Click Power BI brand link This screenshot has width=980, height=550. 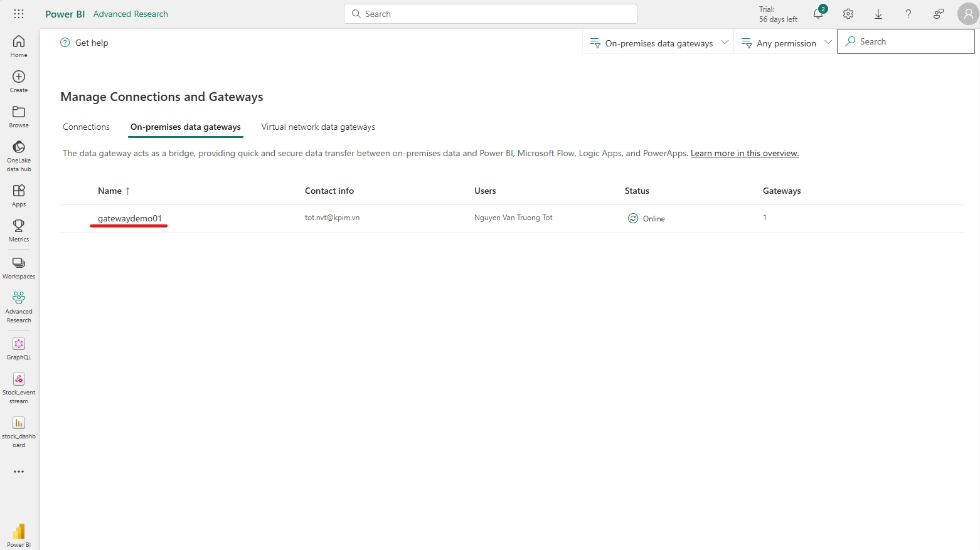coord(65,14)
